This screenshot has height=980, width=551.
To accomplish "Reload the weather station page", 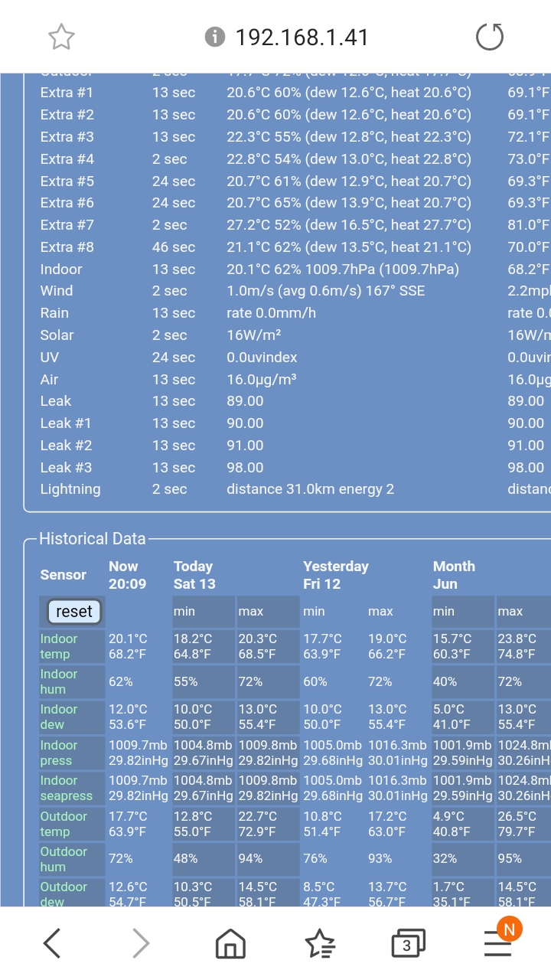I will pos(490,37).
